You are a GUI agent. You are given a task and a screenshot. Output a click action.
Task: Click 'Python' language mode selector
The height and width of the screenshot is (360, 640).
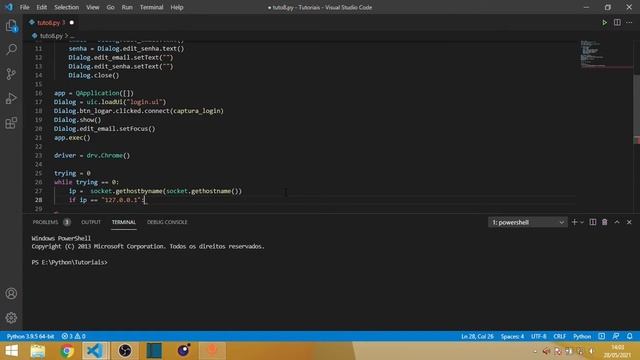(x=582, y=336)
